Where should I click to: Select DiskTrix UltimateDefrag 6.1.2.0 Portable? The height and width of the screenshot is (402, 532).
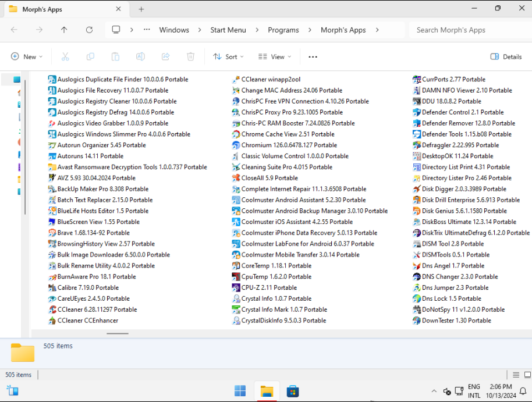[471, 233]
